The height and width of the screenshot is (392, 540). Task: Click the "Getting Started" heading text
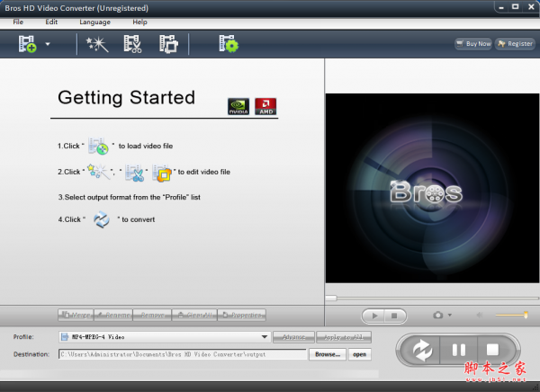point(126,98)
